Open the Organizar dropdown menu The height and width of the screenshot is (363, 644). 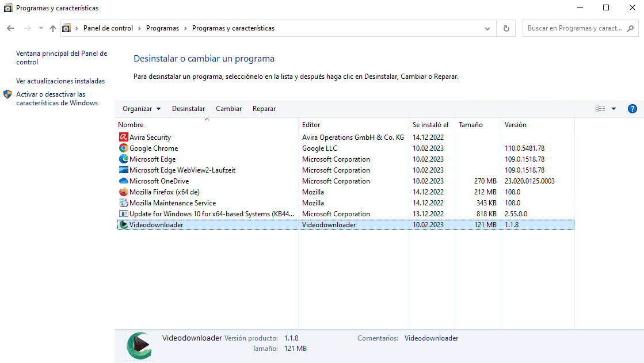pos(140,108)
